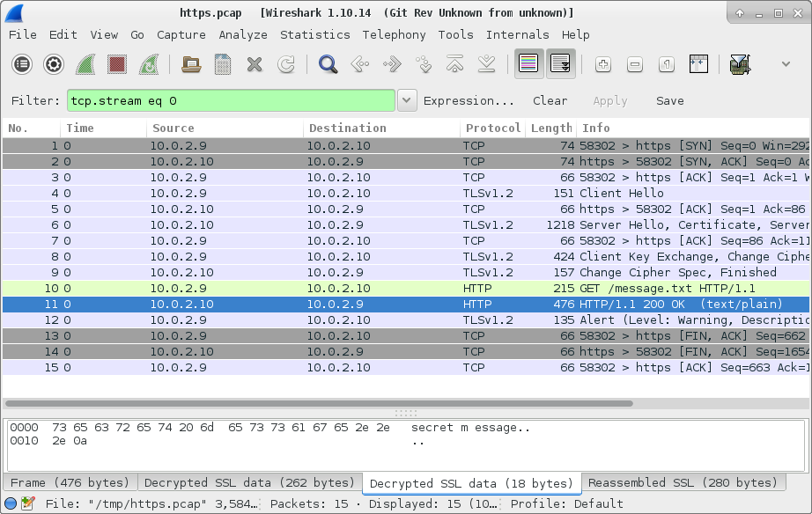Reset zoom to normal size
Viewport: 812px width, 514px height.
click(x=667, y=65)
